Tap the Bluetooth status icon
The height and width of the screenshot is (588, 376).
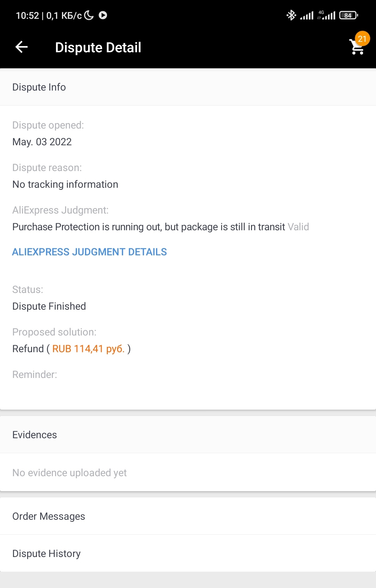click(x=291, y=15)
